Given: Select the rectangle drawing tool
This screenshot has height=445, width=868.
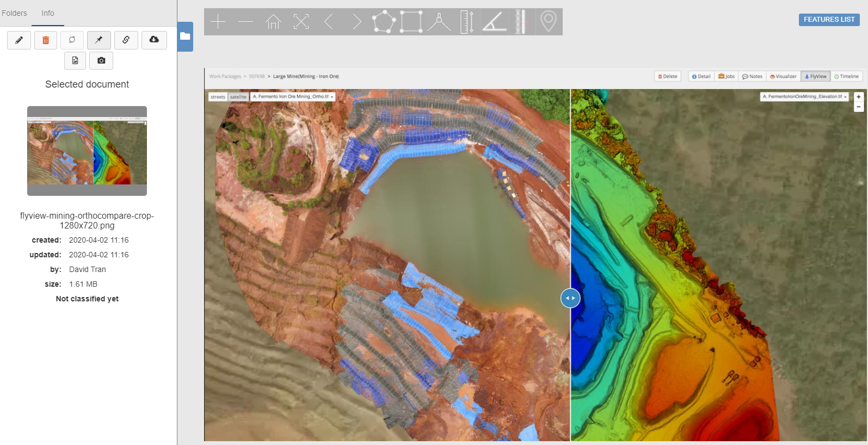Looking at the screenshot, I should click(411, 22).
